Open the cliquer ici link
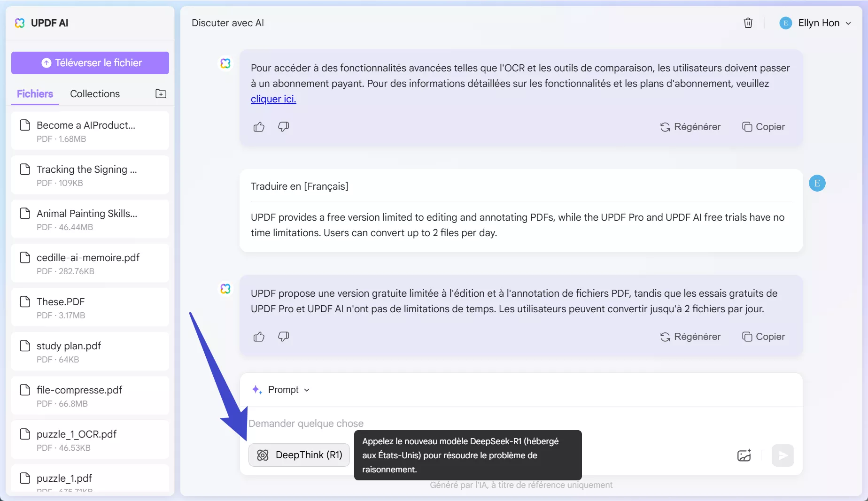Viewport: 868px width, 501px height. (x=273, y=99)
